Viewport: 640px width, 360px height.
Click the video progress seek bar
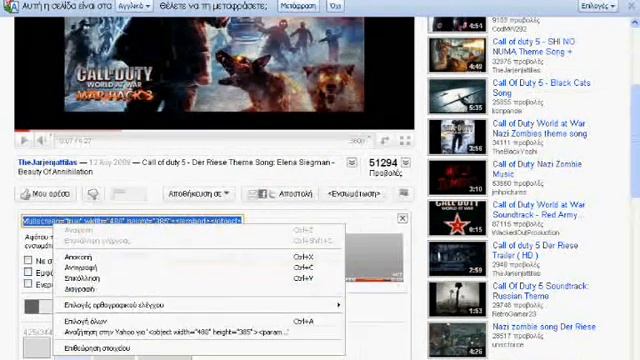tap(214, 131)
